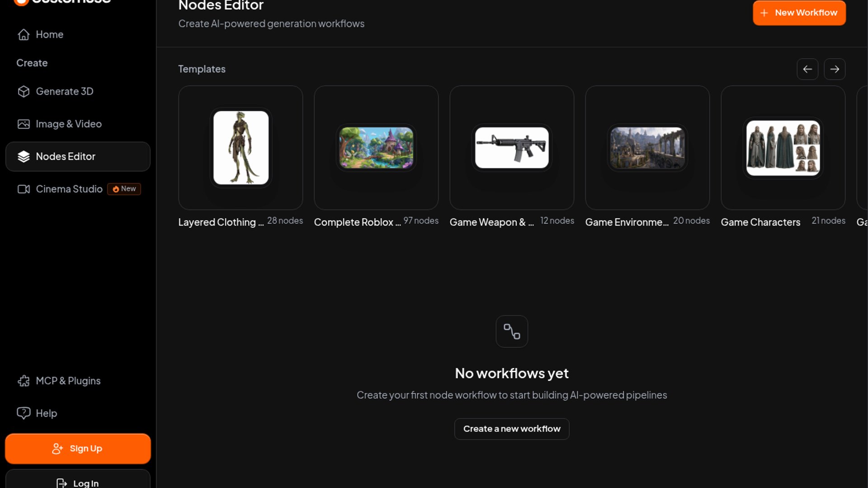This screenshot has width=868, height=488.
Task: Click the Game Characters template title
Action: coord(760,222)
